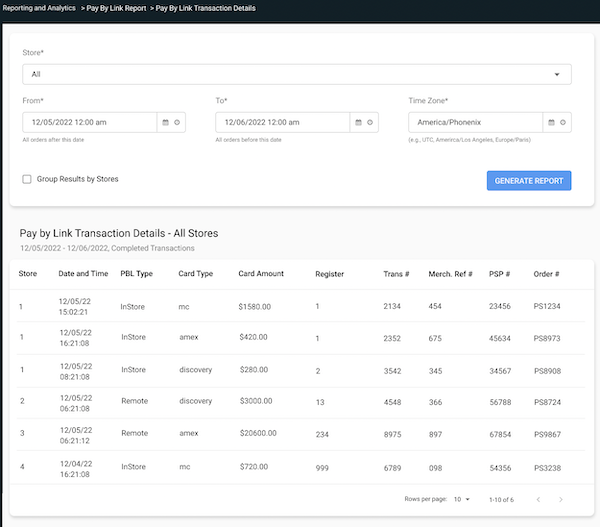Click PSP number 34567

pos(500,371)
